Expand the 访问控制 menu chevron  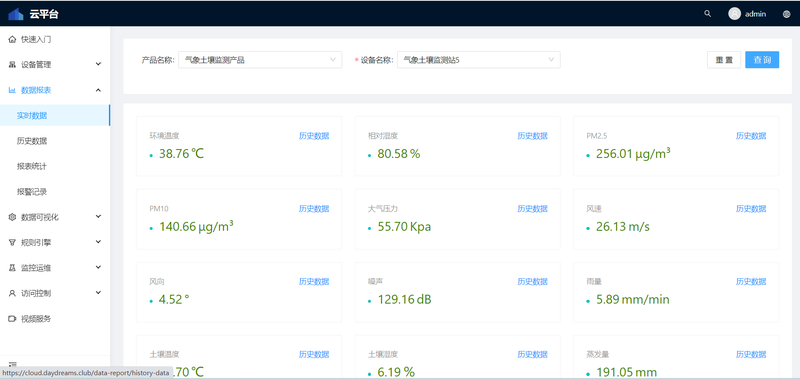point(98,293)
